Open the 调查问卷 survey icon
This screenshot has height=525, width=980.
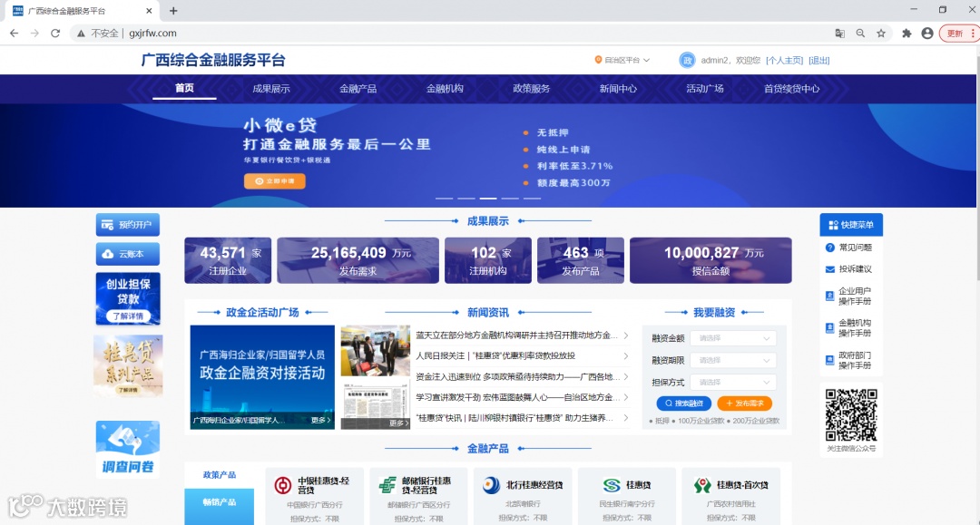(x=128, y=449)
